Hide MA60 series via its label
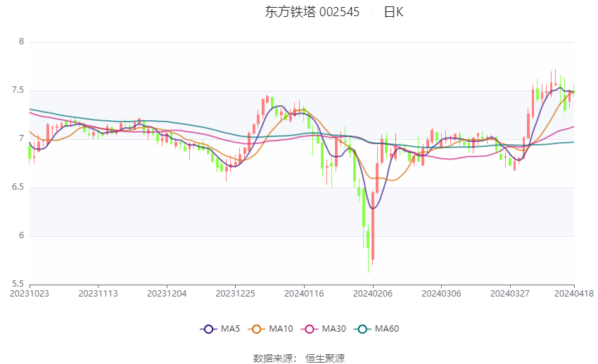Image resolution: width=598 pixels, height=364 pixels. tap(387, 329)
